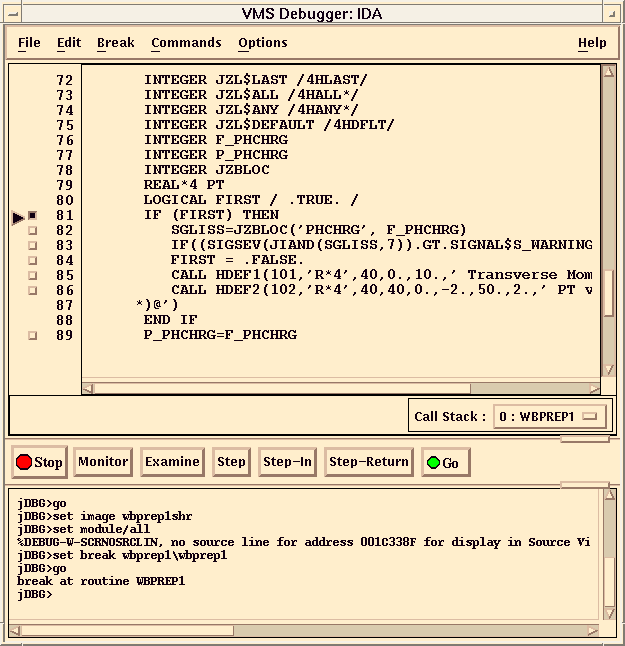
Task: Disable the active breakpoint on line 81
Action: 32,216
